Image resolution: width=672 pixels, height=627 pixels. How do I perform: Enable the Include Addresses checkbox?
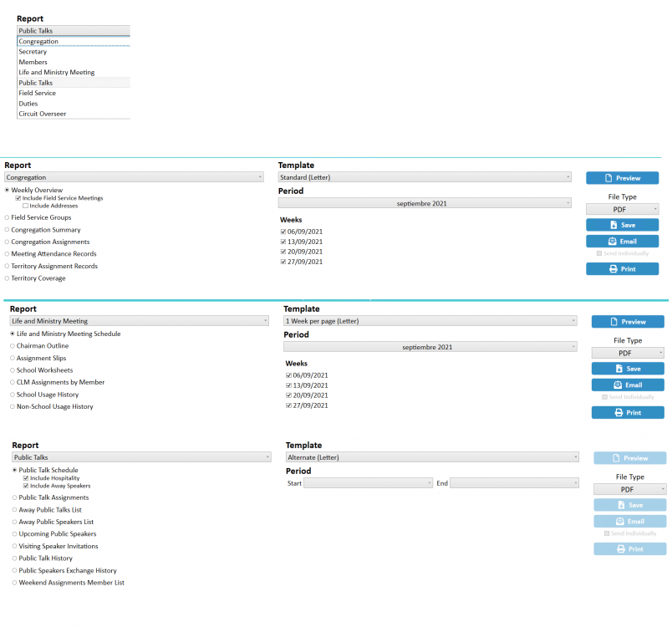tap(25, 206)
